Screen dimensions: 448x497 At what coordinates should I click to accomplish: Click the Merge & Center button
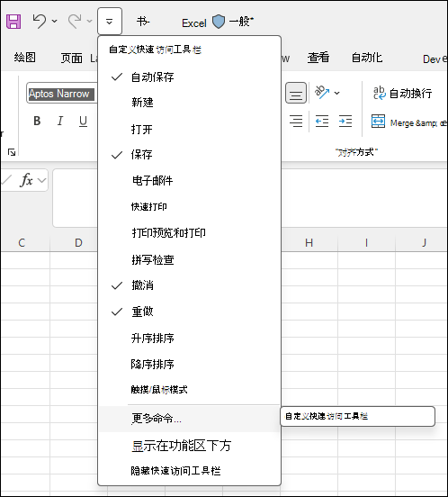pos(409,122)
